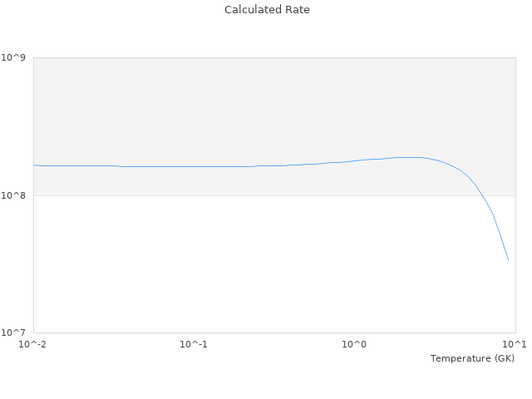The height and width of the screenshot is (399, 532).
Task: Select the blue curve's leftmost starting point
Action: (34, 165)
